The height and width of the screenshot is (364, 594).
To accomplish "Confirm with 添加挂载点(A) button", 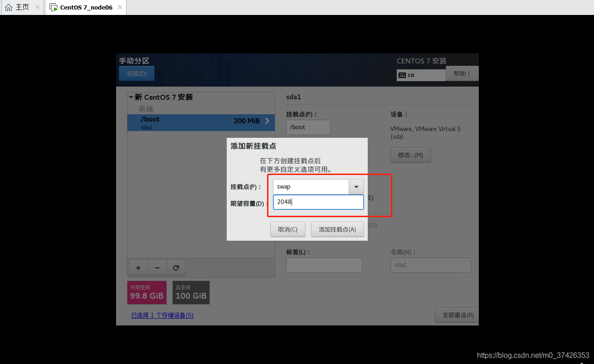I will (337, 229).
